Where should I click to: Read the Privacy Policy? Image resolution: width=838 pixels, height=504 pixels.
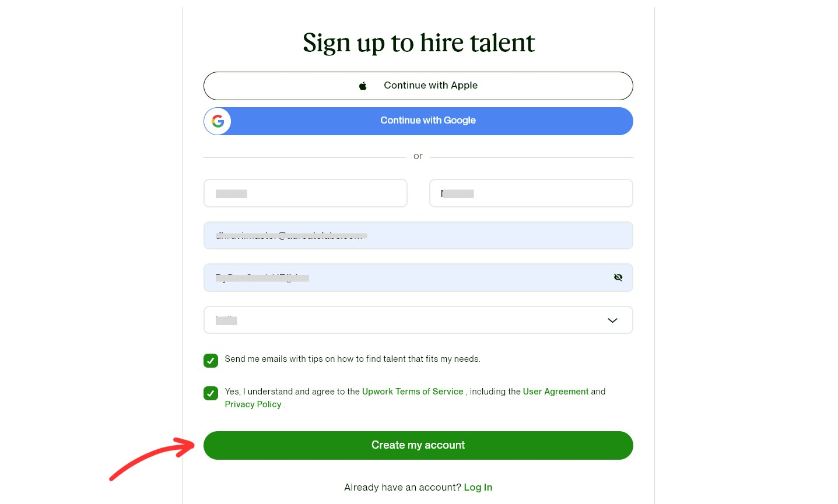pyautogui.click(x=253, y=404)
